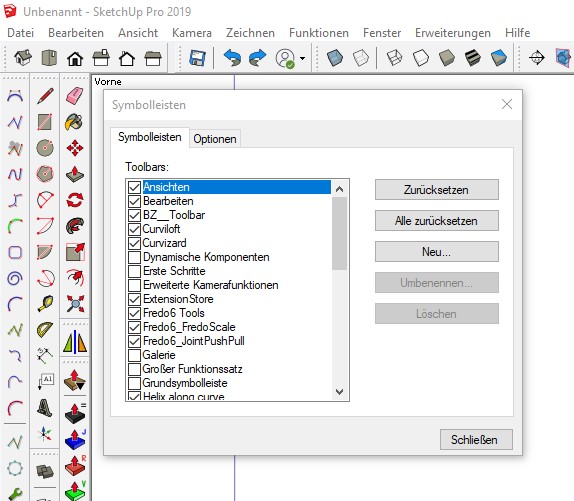
Task: Uncheck the Ansichten toolbar checkbox
Action: pos(134,187)
